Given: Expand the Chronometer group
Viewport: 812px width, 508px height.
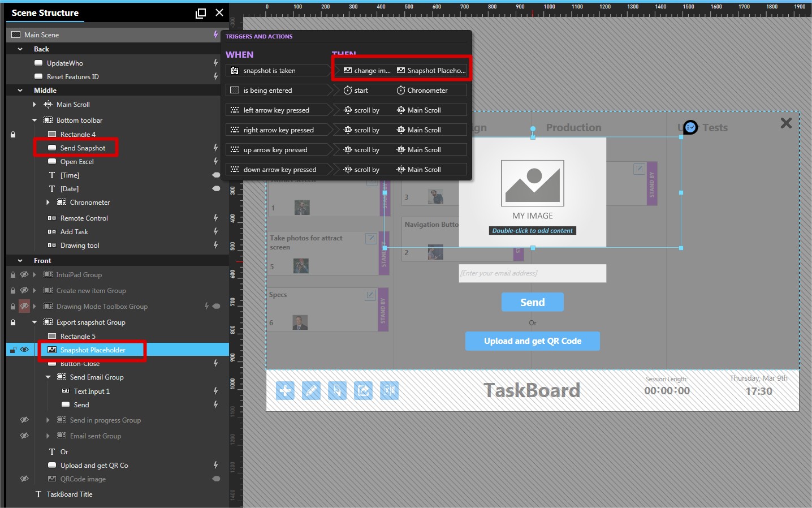Looking at the screenshot, I should [x=48, y=203].
